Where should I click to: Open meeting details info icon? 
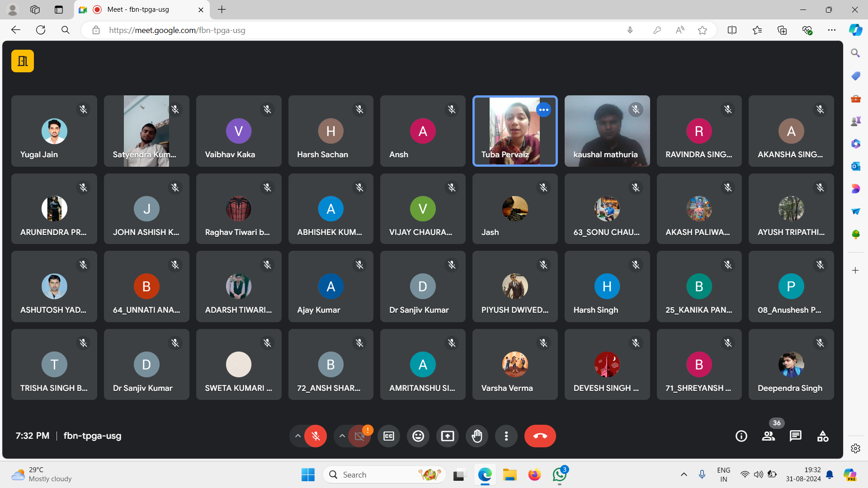pos(741,436)
